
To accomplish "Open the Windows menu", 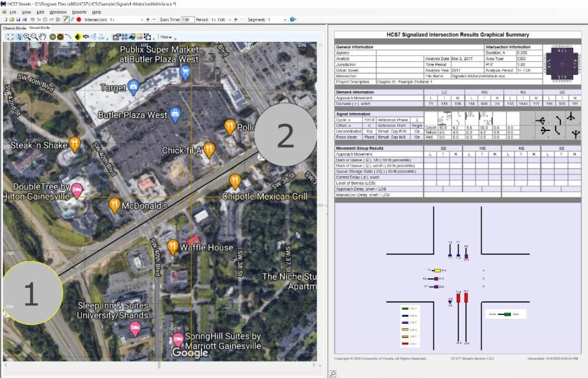I will [x=58, y=12].
